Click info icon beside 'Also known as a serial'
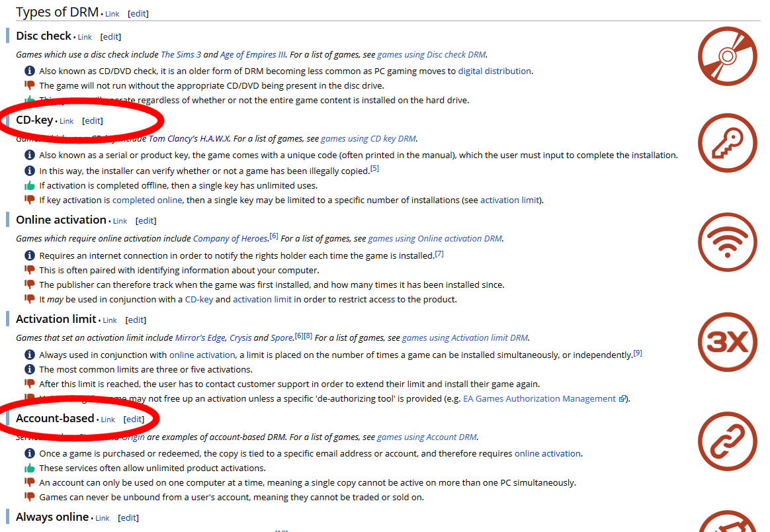 [x=30, y=155]
